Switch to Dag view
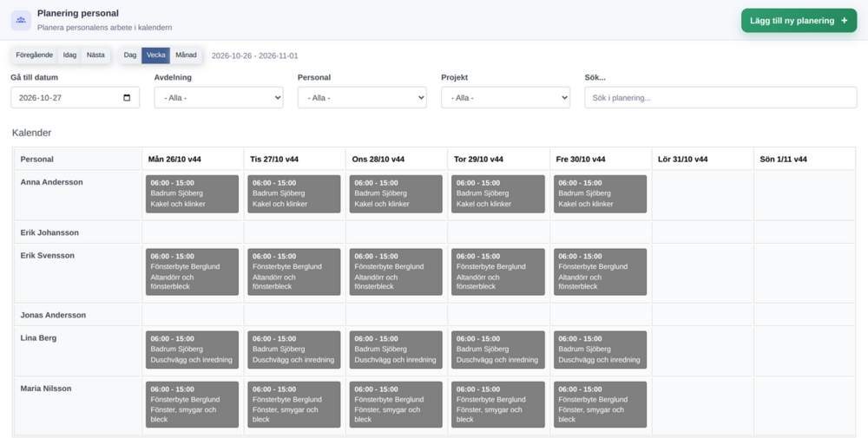 pyautogui.click(x=130, y=56)
